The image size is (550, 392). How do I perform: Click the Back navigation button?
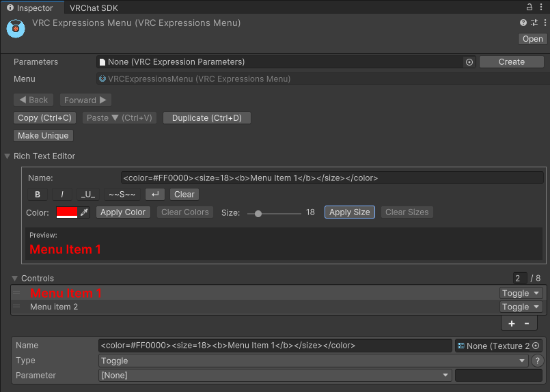coord(33,100)
